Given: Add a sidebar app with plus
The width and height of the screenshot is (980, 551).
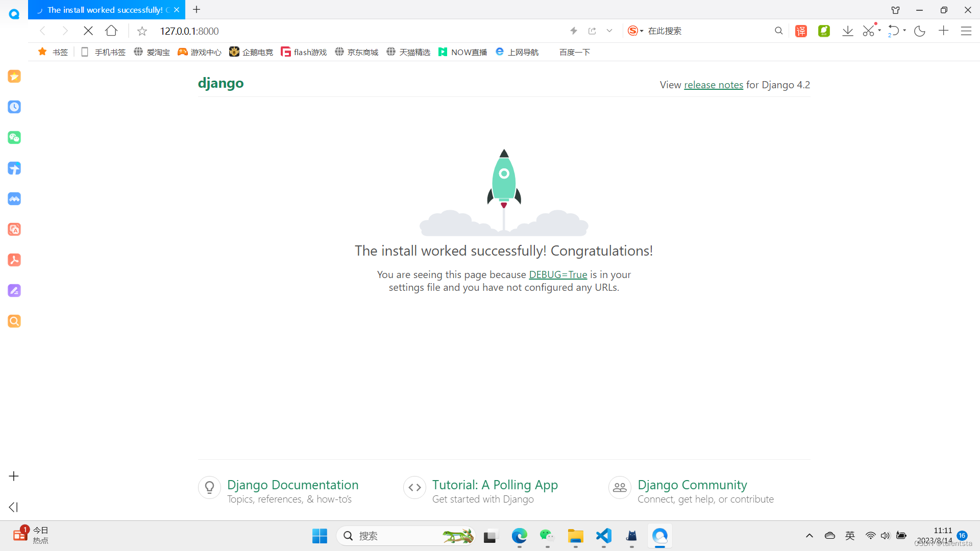Looking at the screenshot, I should (x=14, y=476).
